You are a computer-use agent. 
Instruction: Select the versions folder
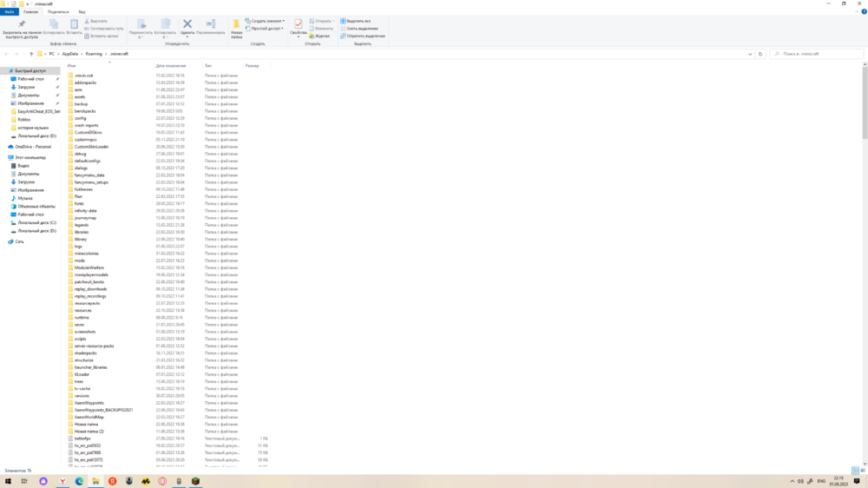[82, 395]
